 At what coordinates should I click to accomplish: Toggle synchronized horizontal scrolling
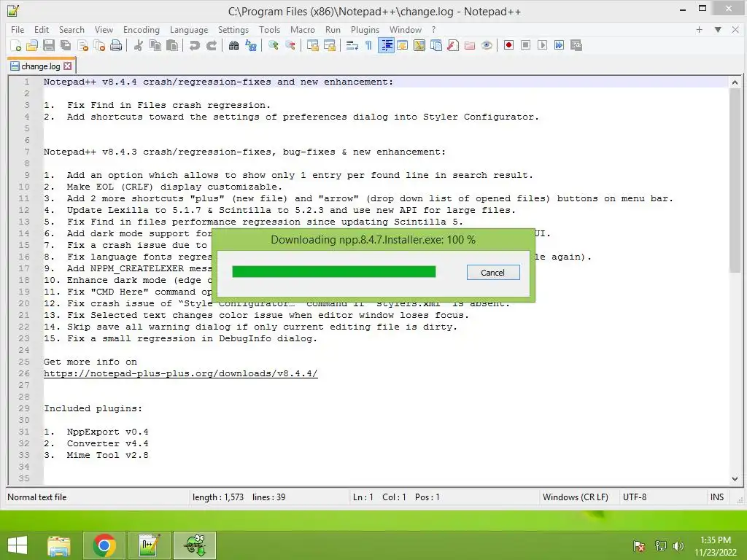pos(330,45)
